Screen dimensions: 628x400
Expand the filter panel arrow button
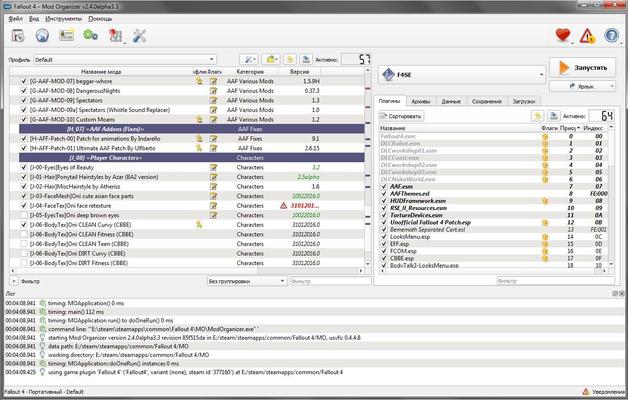14,281
